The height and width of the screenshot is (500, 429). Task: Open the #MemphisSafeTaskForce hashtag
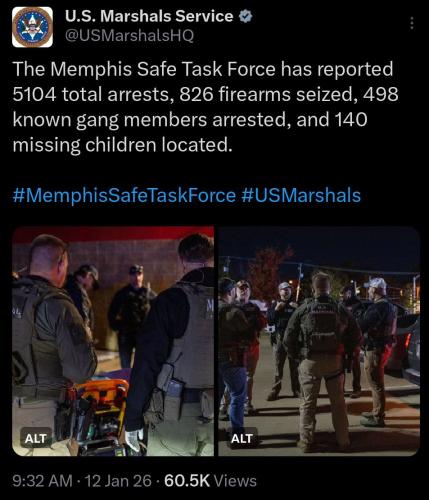[x=124, y=195]
